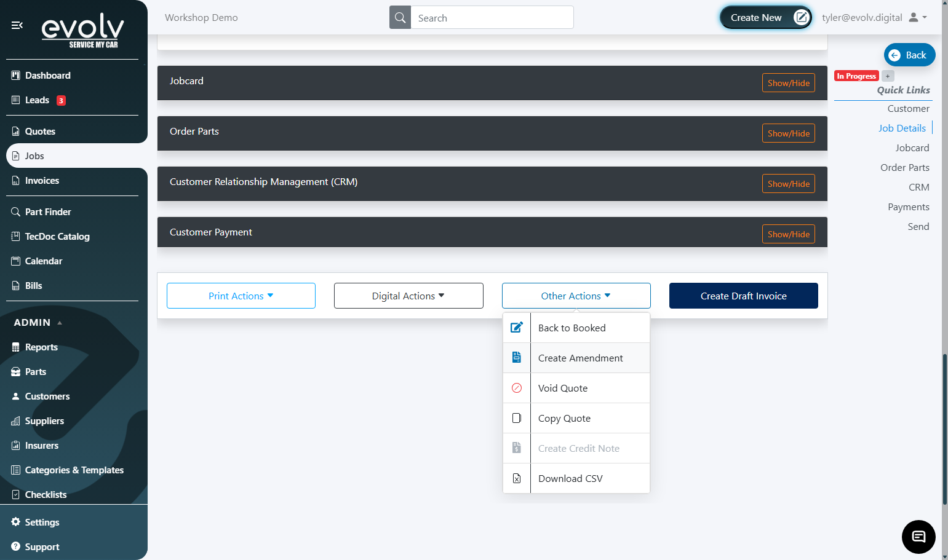Select Back to Booked from menu
This screenshot has height=560, width=948.
point(576,328)
